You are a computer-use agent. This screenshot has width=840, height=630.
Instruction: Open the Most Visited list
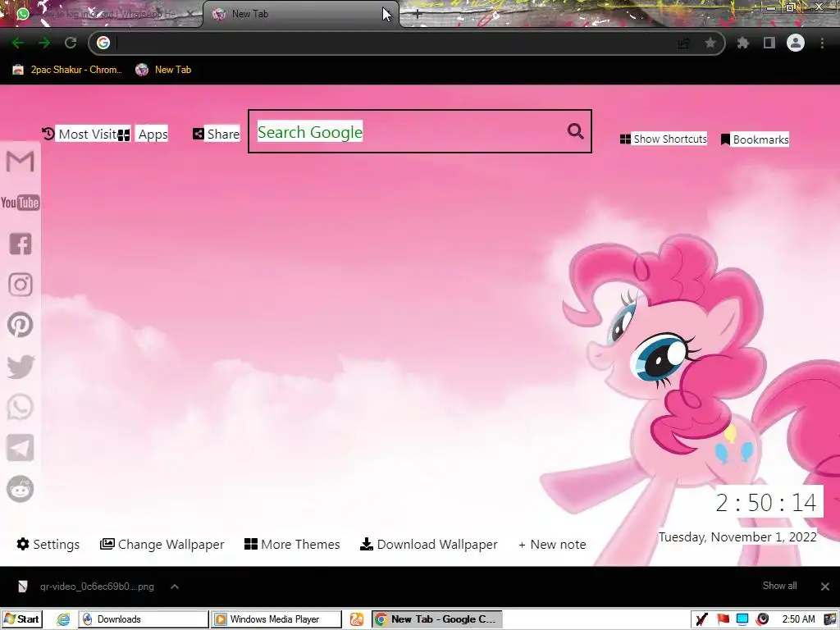(80, 134)
